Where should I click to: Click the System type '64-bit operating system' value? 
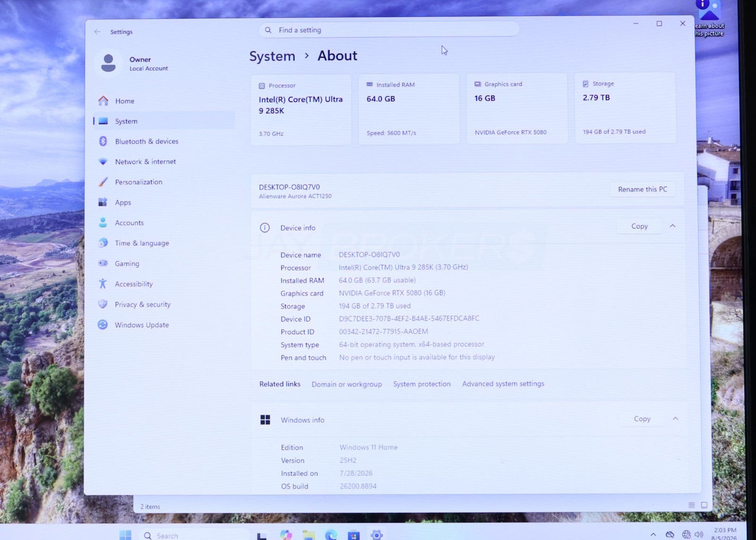[412, 344]
